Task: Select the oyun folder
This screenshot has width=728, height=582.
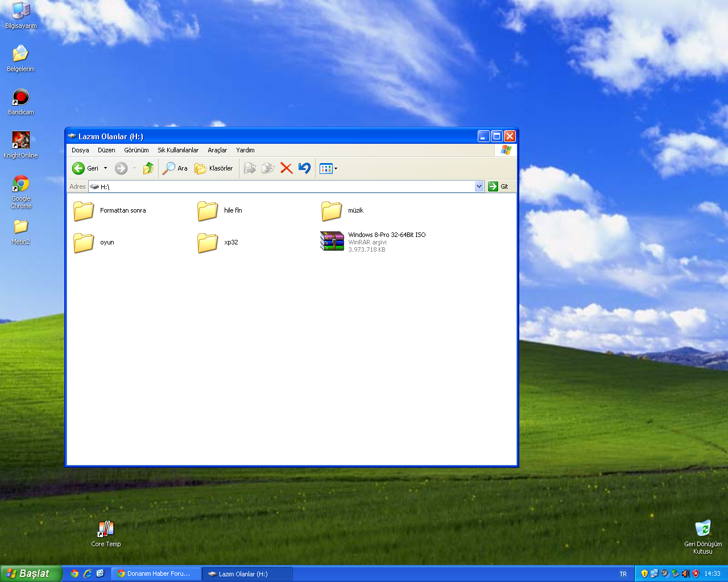Action: (94, 243)
